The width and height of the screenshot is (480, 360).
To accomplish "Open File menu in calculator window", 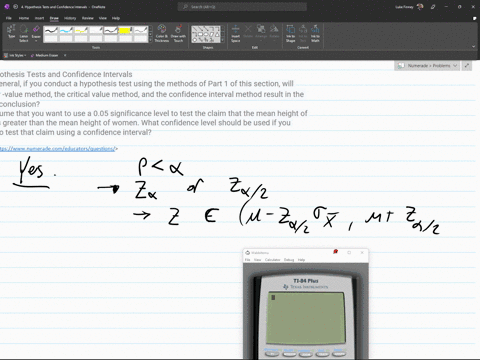I will click(247, 260).
